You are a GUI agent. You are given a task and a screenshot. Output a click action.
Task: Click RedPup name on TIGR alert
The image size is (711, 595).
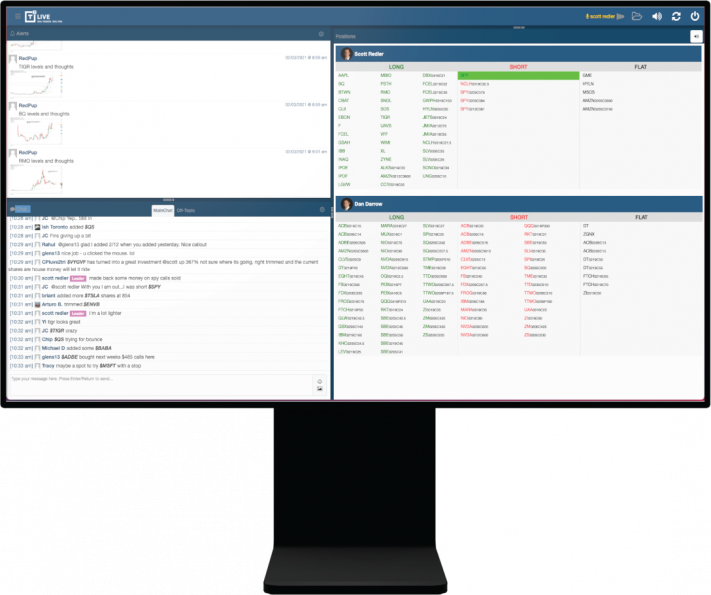28,58
